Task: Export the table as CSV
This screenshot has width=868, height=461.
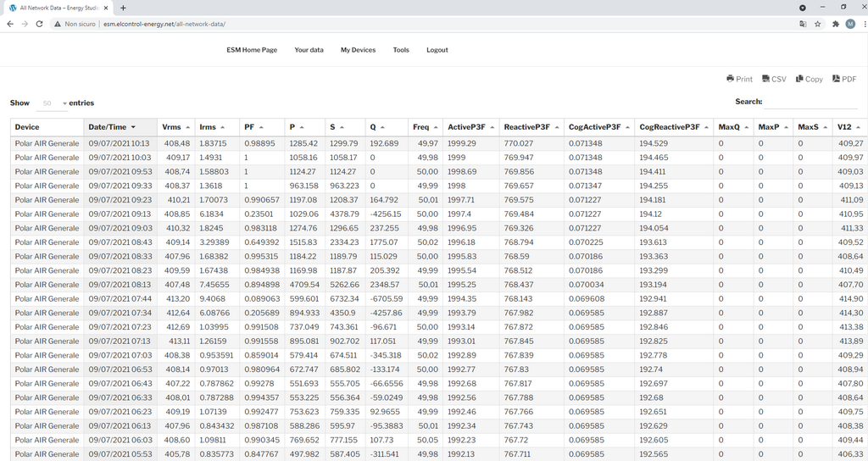Action: [x=774, y=79]
